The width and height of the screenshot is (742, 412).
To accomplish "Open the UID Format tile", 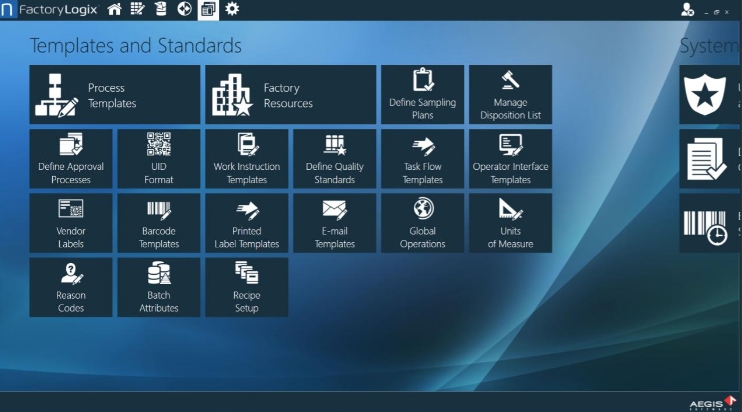I will 159,159.
